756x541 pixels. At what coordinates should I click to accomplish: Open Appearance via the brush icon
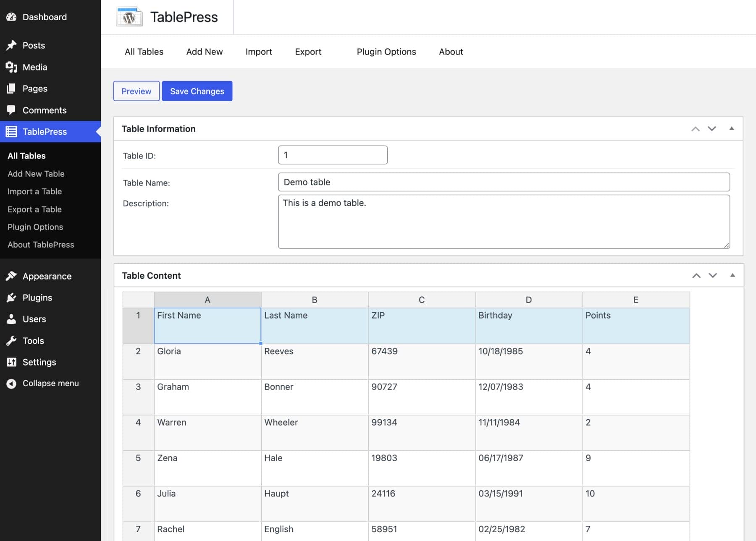click(12, 276)
